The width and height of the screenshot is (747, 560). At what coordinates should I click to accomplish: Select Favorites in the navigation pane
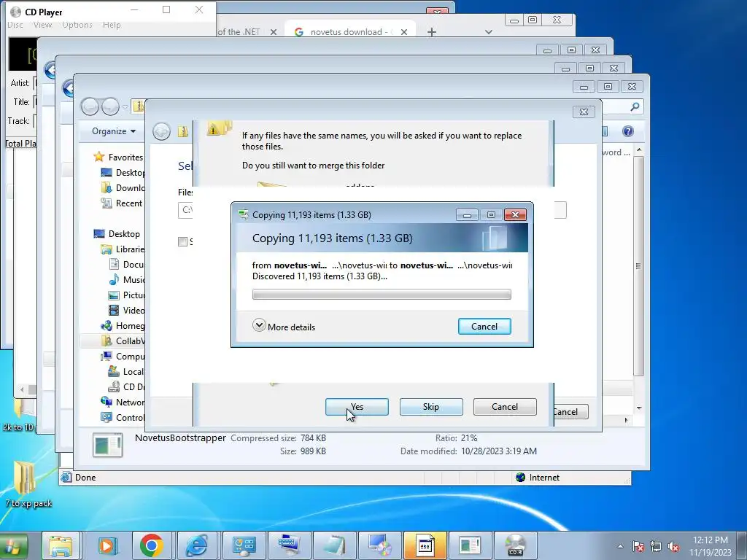pyautogui.click(x=125, y=157)
